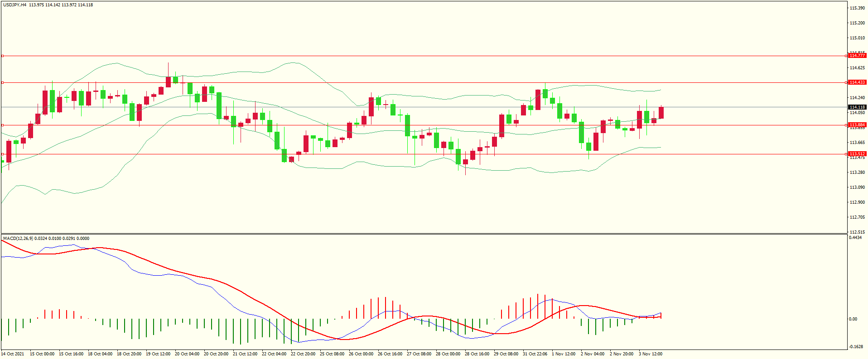Click the 114.625 value on price scale
868x359 pixels.
click(857, 68)
